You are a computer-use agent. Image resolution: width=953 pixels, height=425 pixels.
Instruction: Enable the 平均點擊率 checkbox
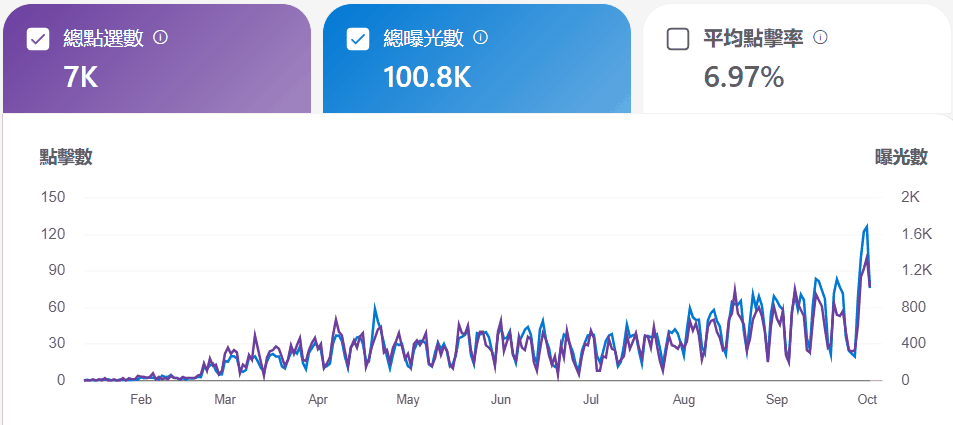point(678,40)
